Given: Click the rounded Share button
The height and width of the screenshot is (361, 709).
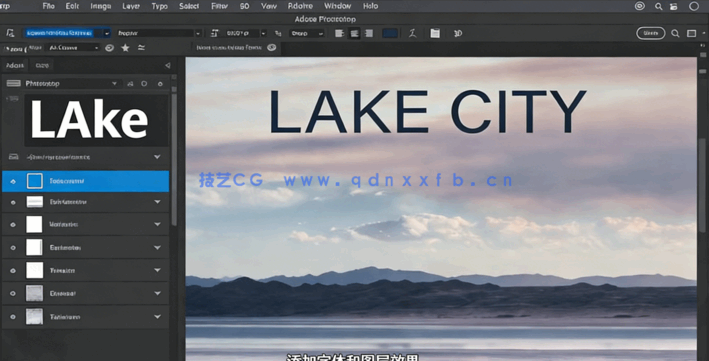Looking at the screenshot, I should 651,33.
